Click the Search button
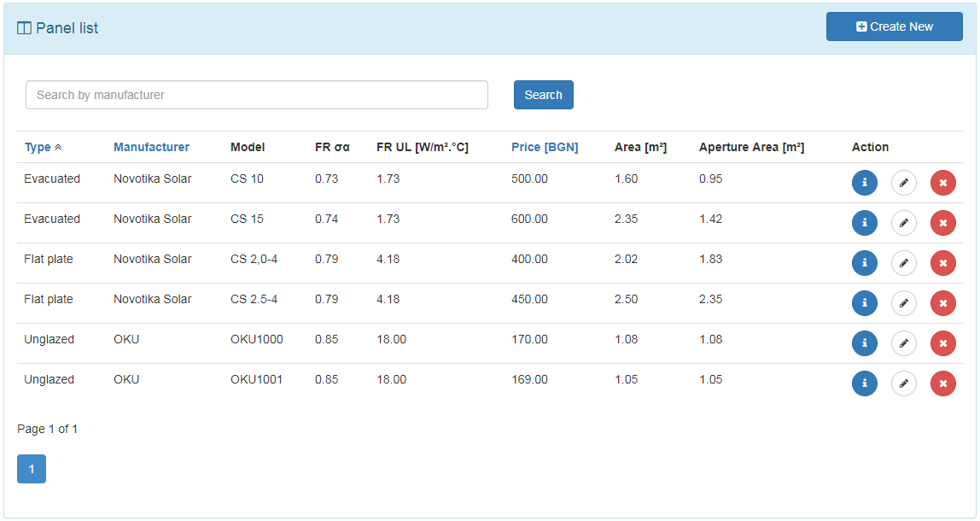Screen dimensions: 980x521 [x=543, y=95]
